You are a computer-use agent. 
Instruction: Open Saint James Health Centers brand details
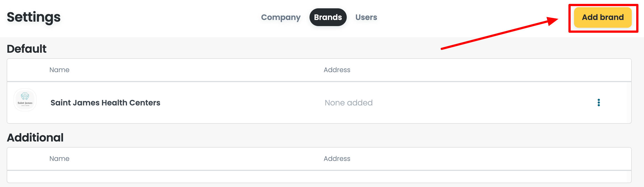coord(105,102)
